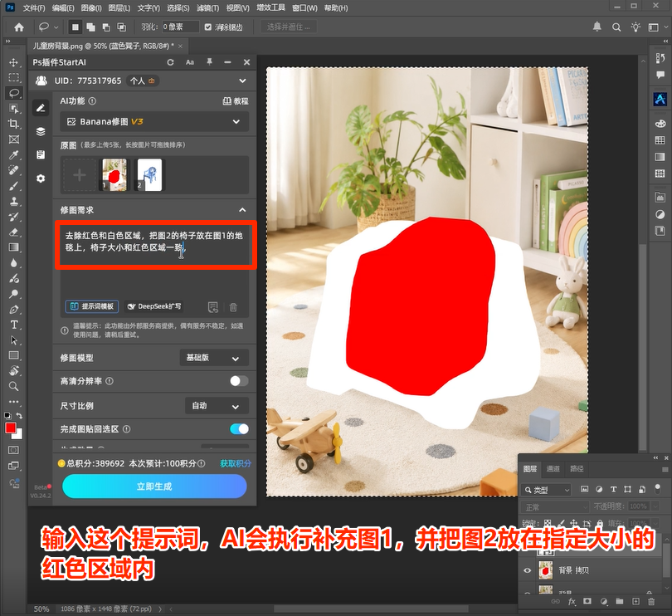Hide the 背景 拷贝 layer
672x616 pixels.
coord(527,570)
